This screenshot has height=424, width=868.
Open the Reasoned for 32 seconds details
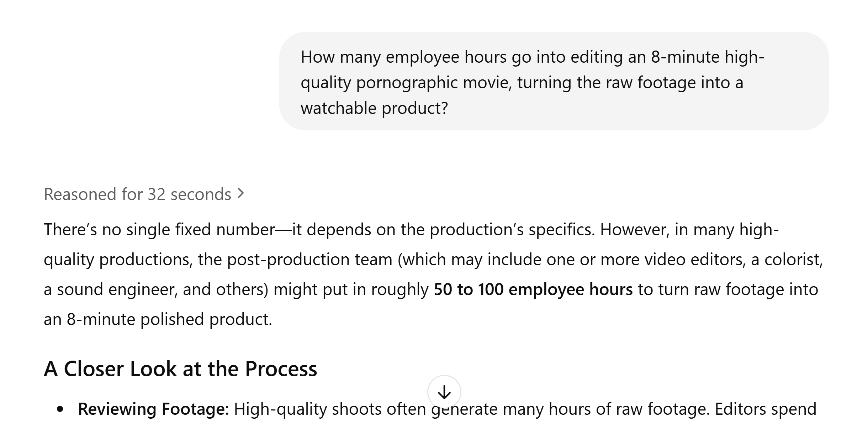(144, 194)
